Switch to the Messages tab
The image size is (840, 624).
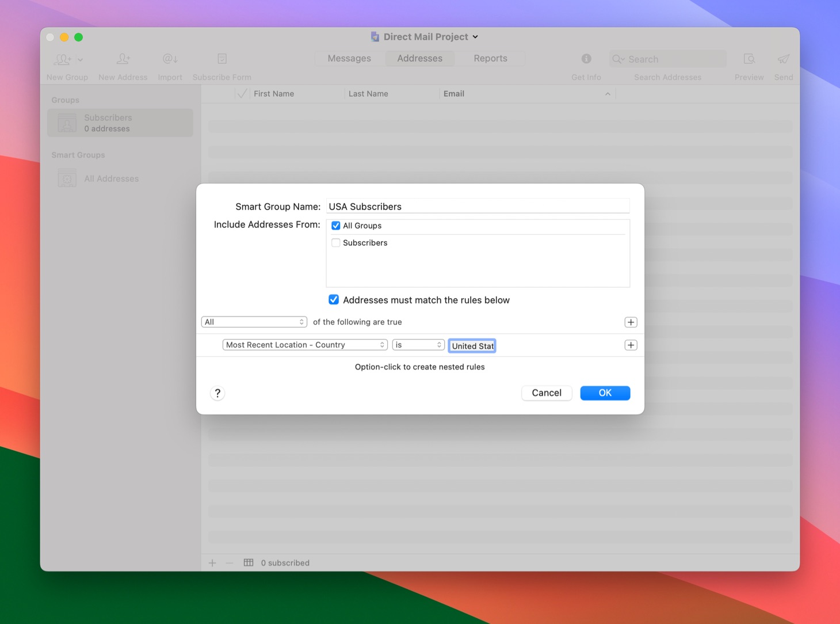click(349, 58)
